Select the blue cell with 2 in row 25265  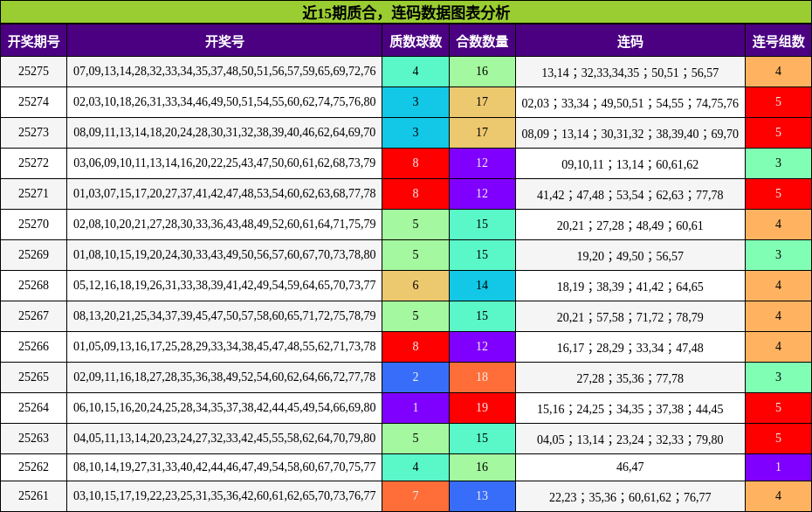point(416,377)
